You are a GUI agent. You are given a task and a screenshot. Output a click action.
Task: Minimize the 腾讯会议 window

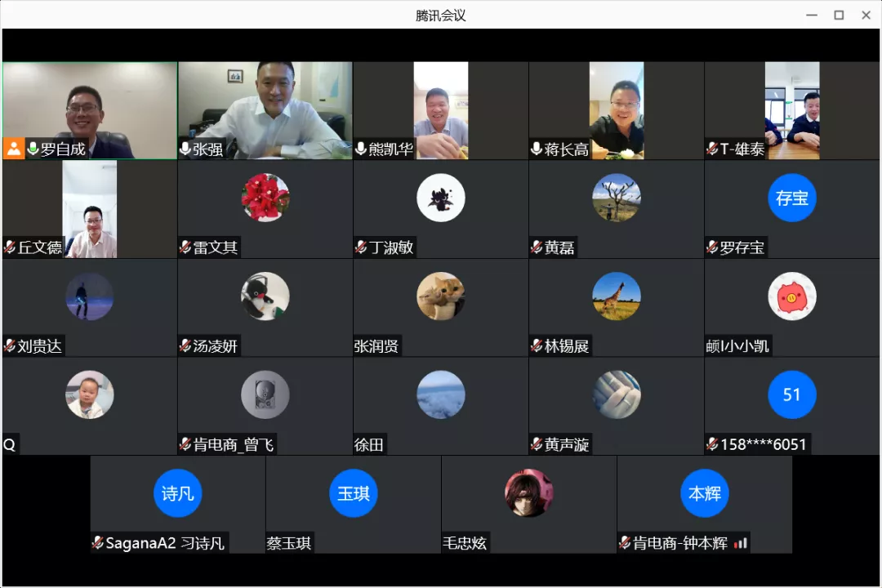pyautogui.click(x=812, y=16)
